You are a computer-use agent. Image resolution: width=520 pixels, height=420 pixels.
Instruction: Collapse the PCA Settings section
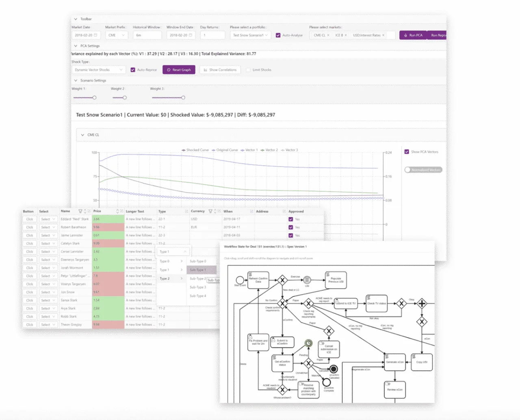pos(76,46)
